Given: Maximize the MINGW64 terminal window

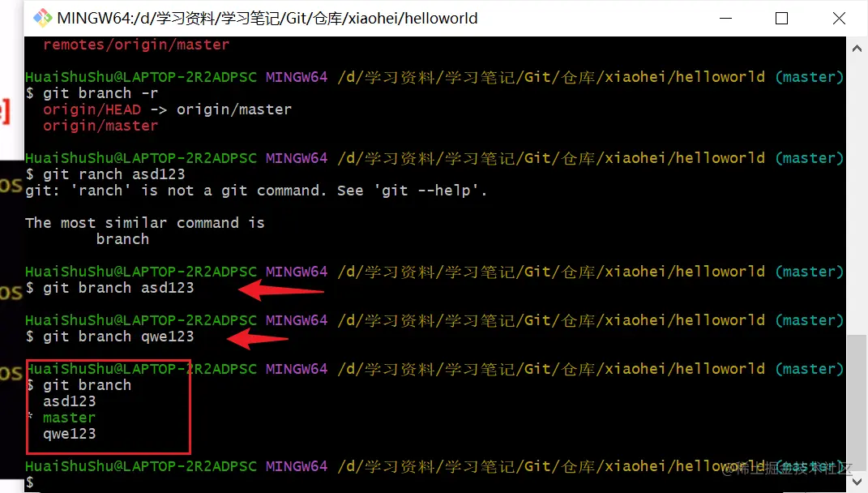Looking at the screenshot, I should (x=781, y=19).
